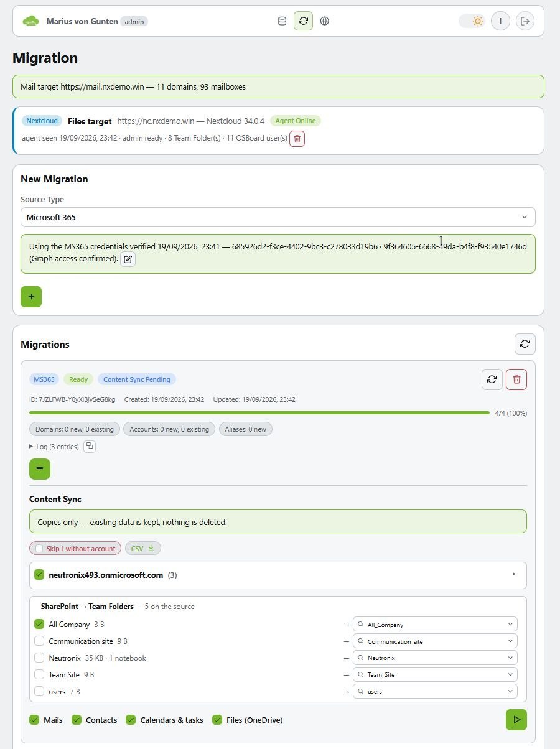Image resolution: width=560 pixels, height=749 pixels.
Task: Click the migration progress bar
Action: pos(259,412)
